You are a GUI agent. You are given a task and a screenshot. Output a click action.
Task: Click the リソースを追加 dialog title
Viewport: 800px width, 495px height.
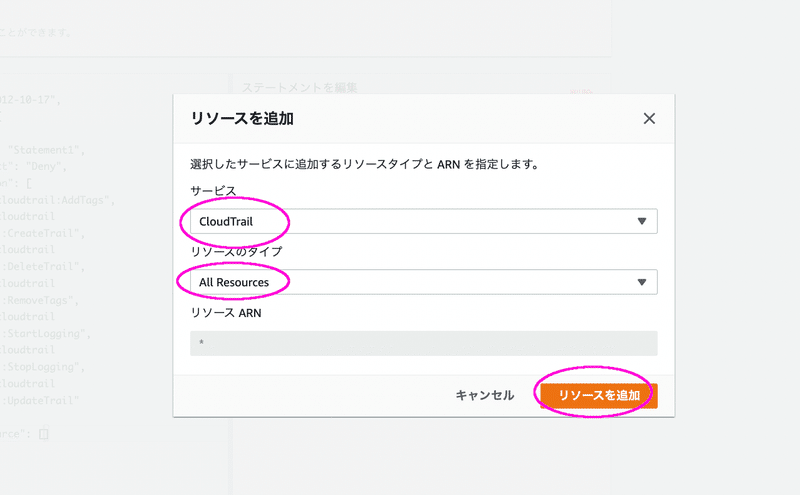click(242, 118)
